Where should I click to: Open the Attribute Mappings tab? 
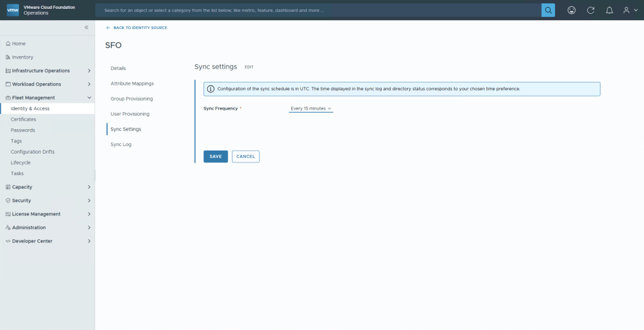coord(132,83)
